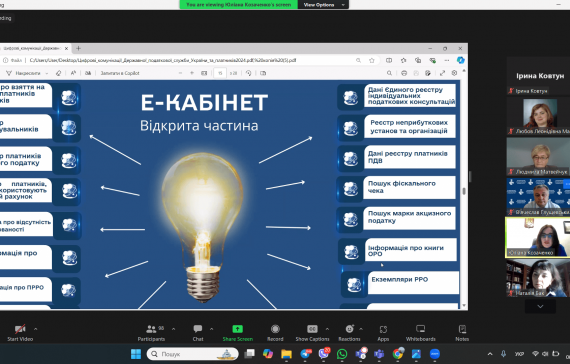
Task: Open the Reactions menu
Action: pyautogui.click(x=349, y=333)
